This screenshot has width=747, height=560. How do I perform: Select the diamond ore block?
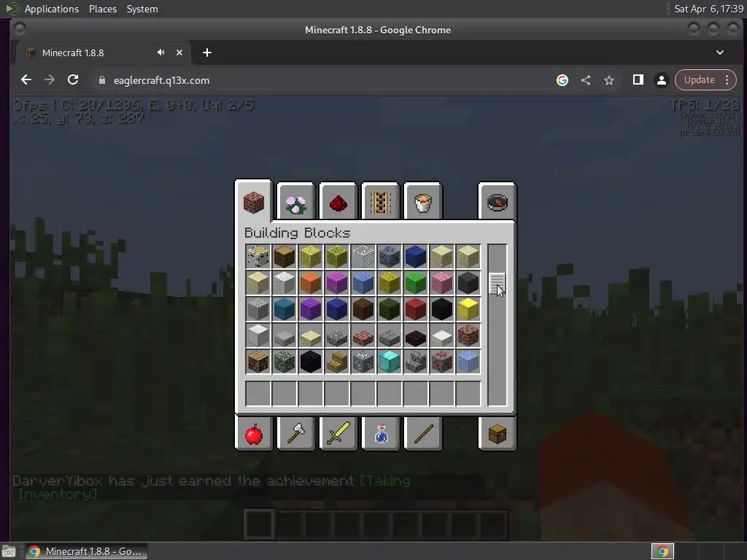[x=363, y=362]
